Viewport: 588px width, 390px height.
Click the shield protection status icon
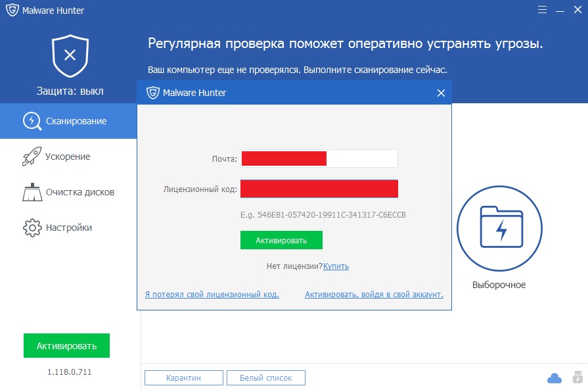click(70, 55)
